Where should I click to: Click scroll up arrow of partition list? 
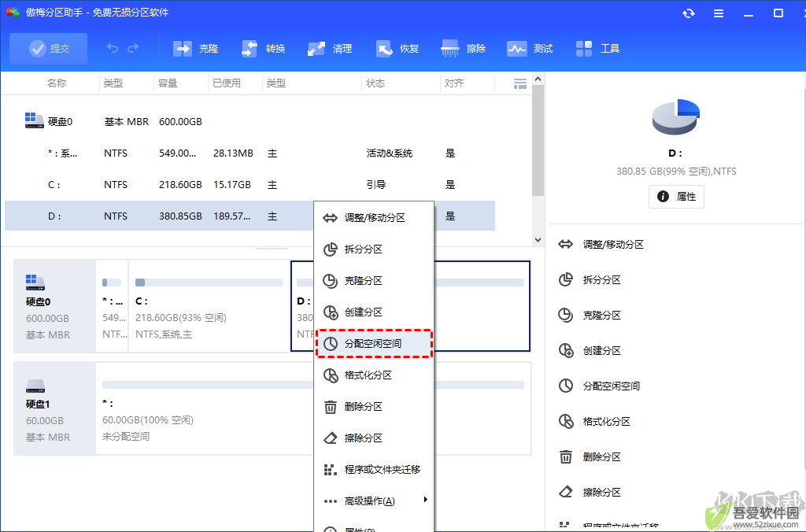[x=538, y=79]
